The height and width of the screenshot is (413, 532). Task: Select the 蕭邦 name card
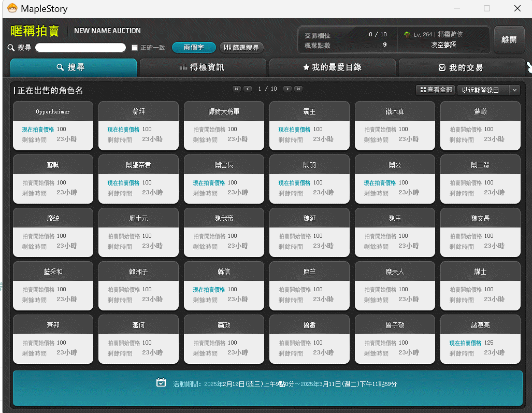click(x=53, y=339)
